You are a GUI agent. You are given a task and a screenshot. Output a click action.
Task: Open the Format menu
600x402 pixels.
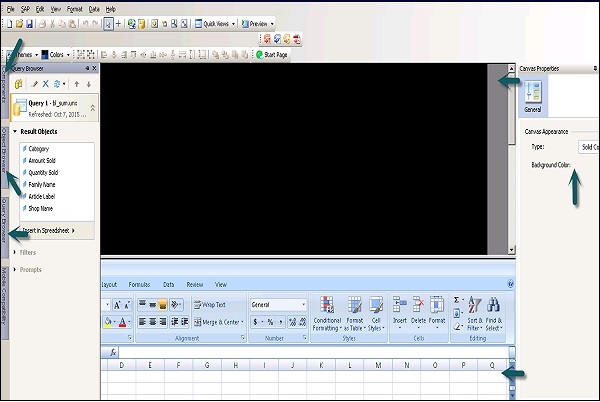click(74, 9)
